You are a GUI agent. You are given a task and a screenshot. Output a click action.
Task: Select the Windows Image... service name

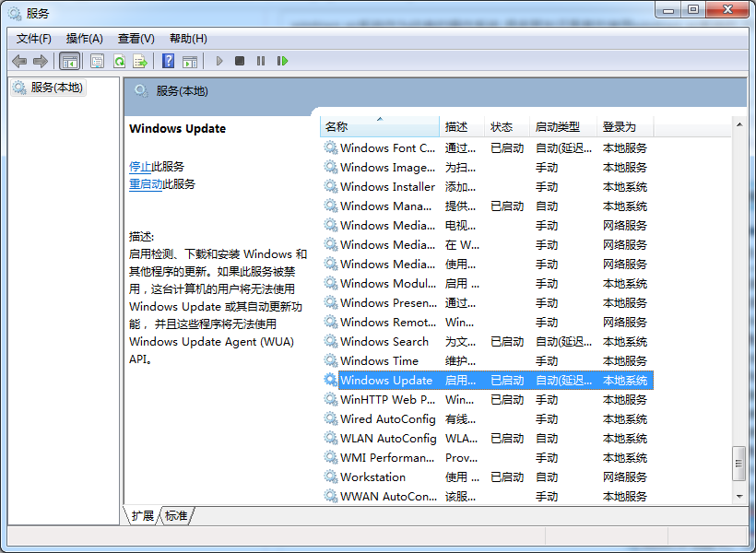387,168
